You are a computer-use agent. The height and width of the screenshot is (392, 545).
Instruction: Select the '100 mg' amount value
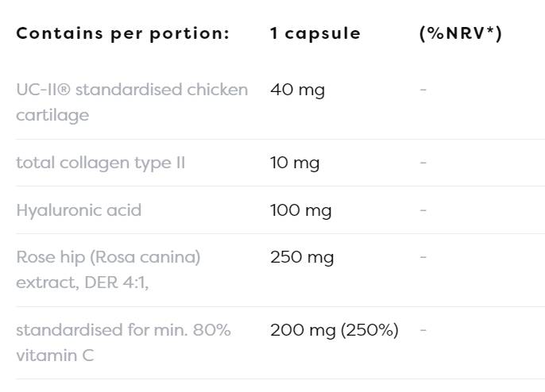[x=300, y=210]
